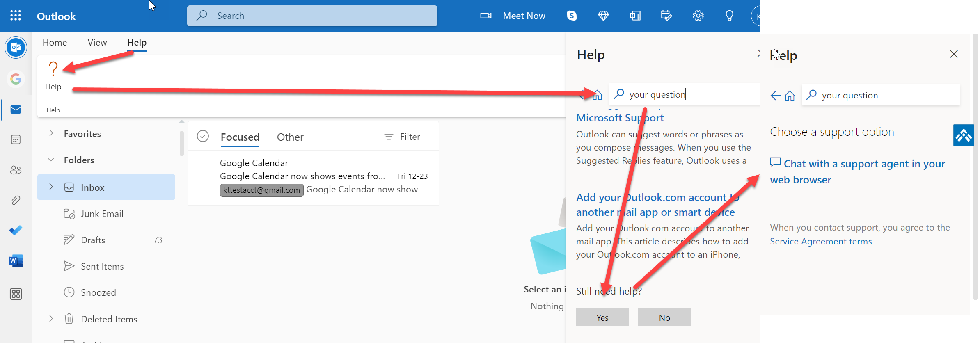Image resolution: width=980 pixels, height=361 pixels.
Task: Click the orange Help question mark
Action: click(53, 69)
